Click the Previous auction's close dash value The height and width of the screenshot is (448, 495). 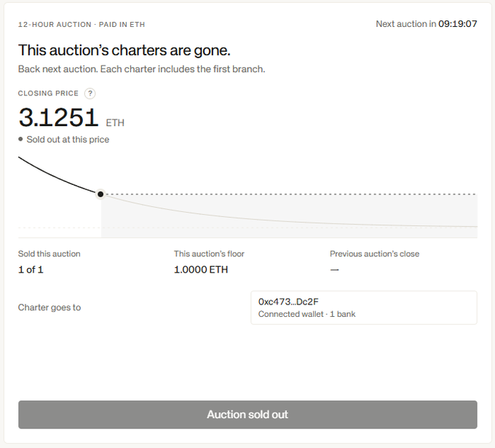[x=334, y=270]
